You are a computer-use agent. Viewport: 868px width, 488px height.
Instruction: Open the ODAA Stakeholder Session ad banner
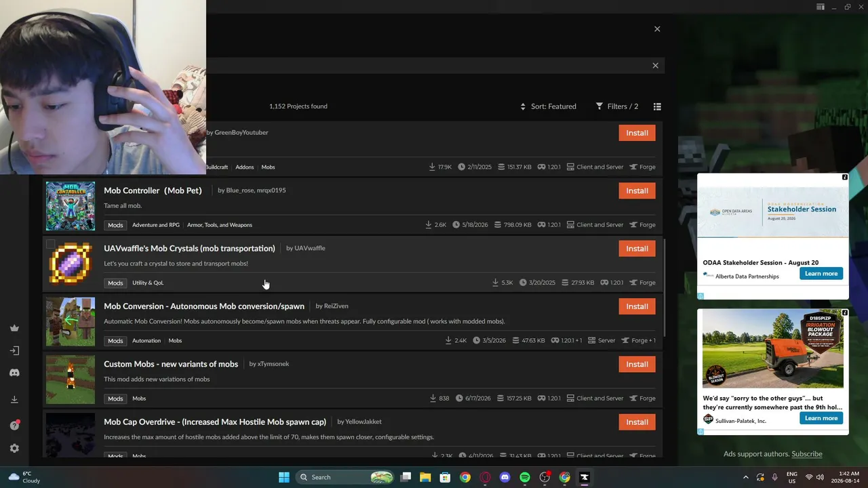click(773, 212)
